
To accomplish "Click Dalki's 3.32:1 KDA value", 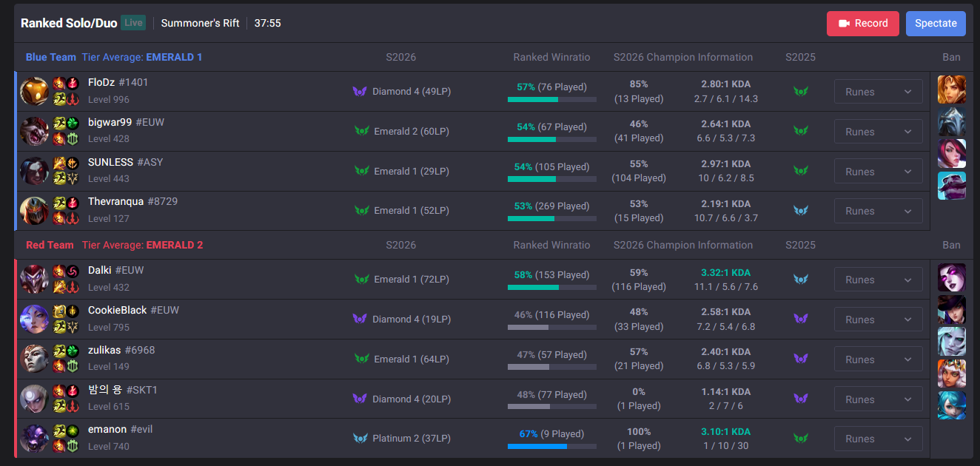I will [726, 272].
